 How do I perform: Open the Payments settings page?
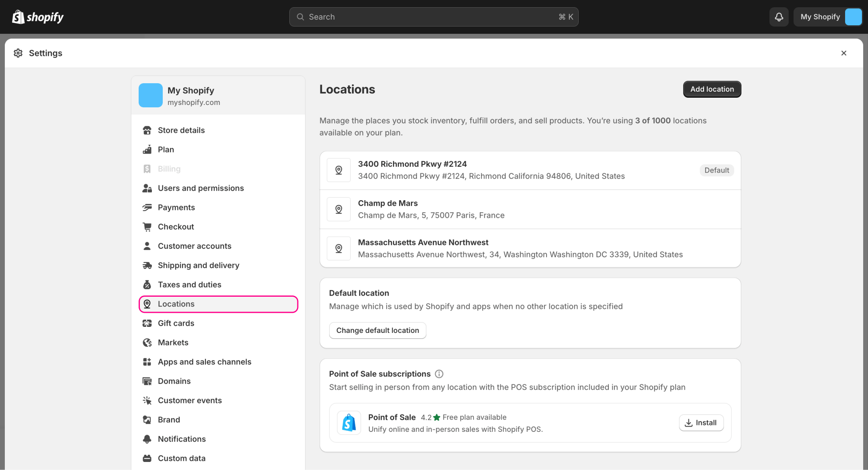click(x=176, y=207)
